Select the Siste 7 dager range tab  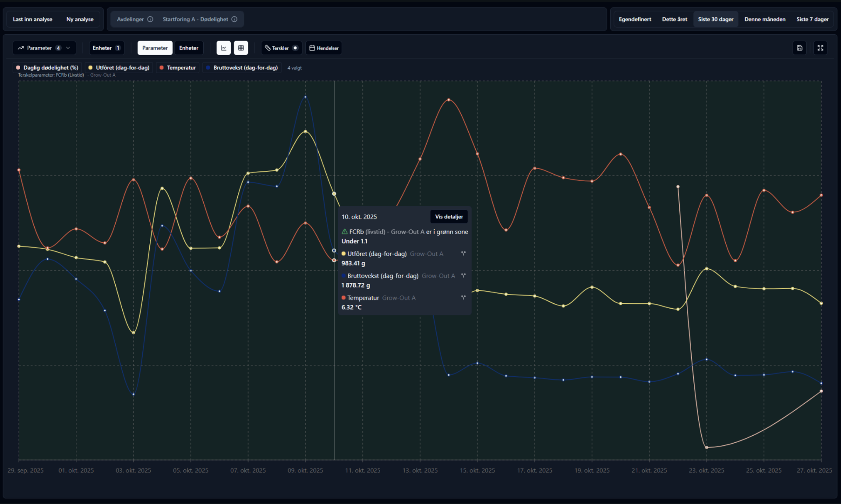click(812, 19)
